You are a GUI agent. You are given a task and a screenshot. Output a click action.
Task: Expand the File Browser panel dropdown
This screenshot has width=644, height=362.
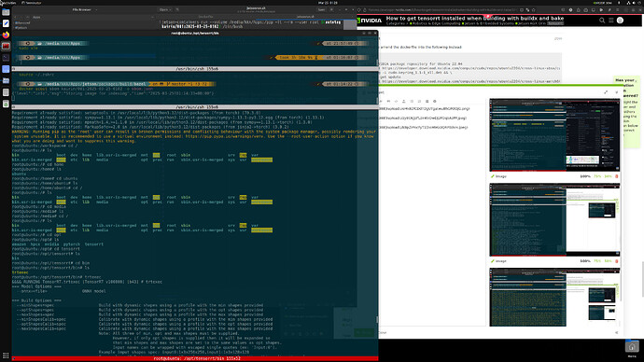[96, 9]
